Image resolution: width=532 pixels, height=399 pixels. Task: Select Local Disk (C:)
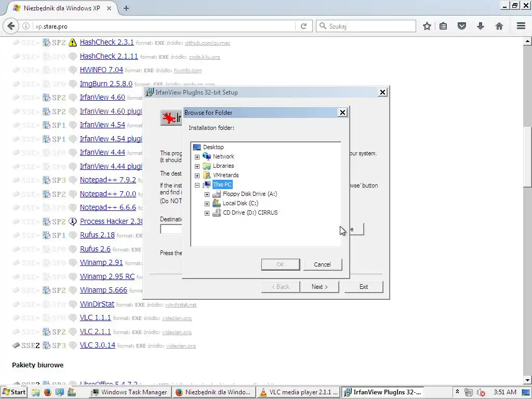240,203
